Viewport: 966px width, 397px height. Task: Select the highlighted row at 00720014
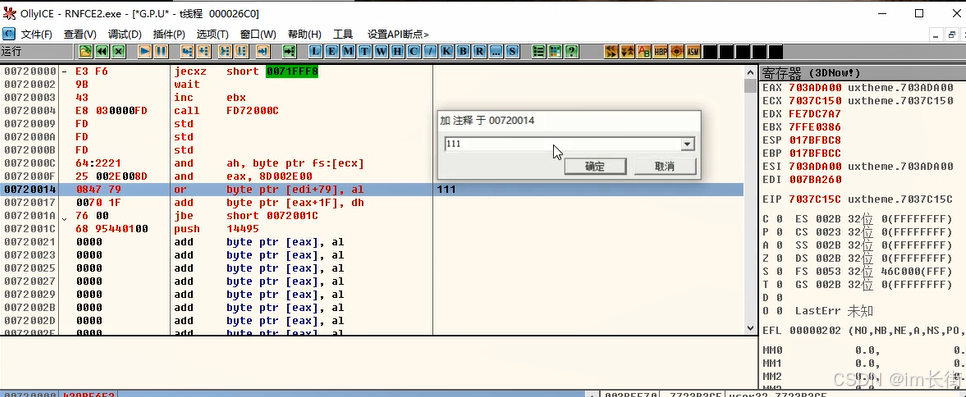[x=371, y=189]
